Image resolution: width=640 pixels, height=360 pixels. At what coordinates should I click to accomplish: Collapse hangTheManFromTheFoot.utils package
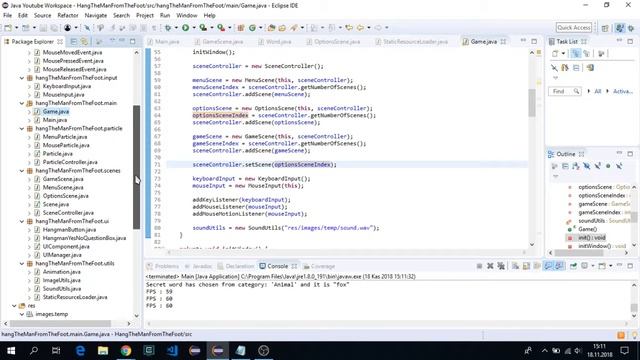point(22,264)
